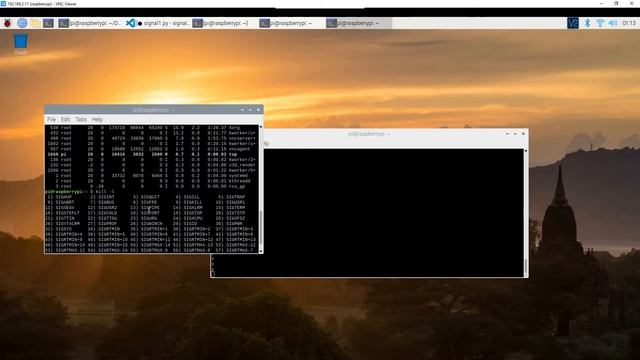Screen dimensions: 640x360
Task: Open the Wi-Fi network tray menu
Action: [600, 23]
